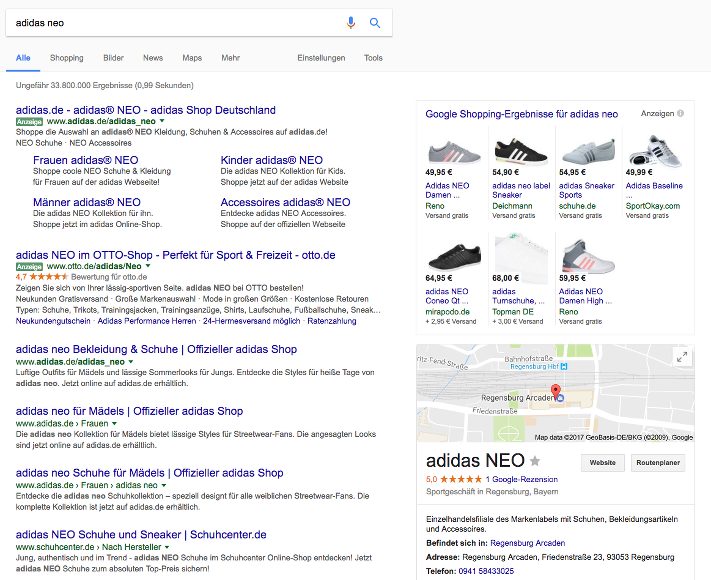
Task: Open dropdown arrow next to schuhcenter.de › Nach Hersteller
Action: click(167, 547)
